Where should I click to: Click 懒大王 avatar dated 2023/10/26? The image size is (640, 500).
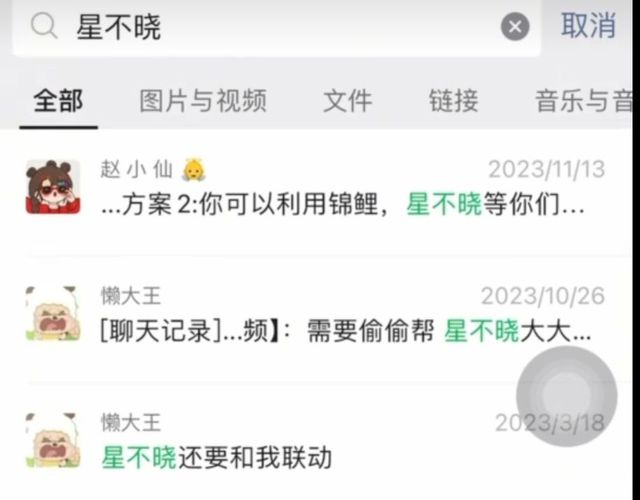53,313
